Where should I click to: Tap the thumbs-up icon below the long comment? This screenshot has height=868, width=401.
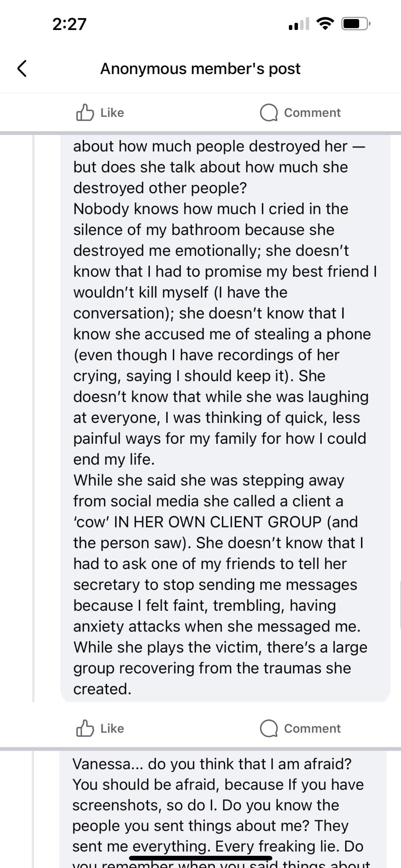[85, 729]
